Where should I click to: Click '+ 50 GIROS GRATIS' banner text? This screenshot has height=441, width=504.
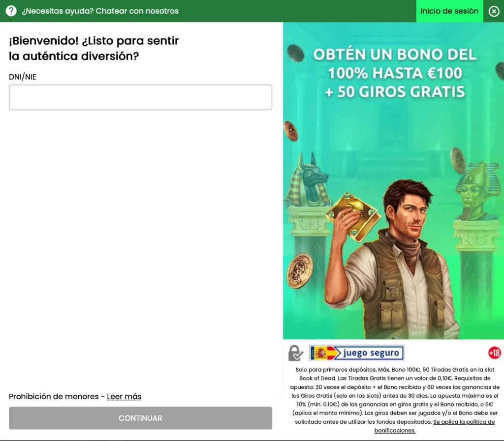point(395,92)
